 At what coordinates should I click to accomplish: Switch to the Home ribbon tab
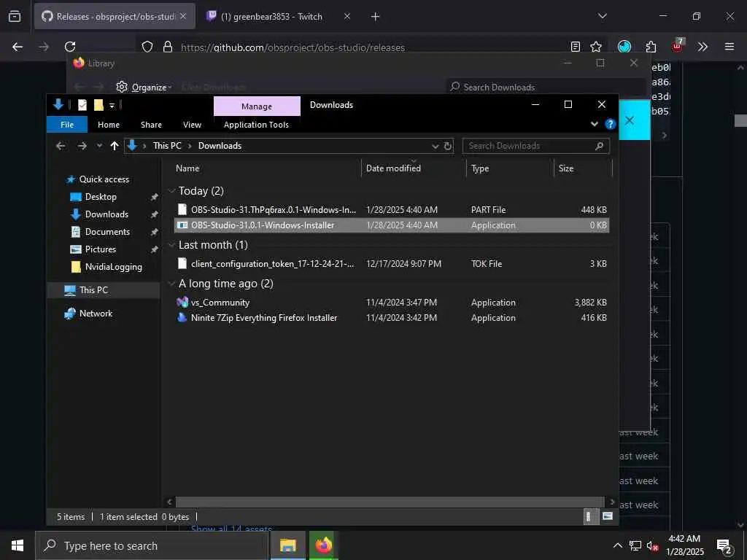coord(109,125)
